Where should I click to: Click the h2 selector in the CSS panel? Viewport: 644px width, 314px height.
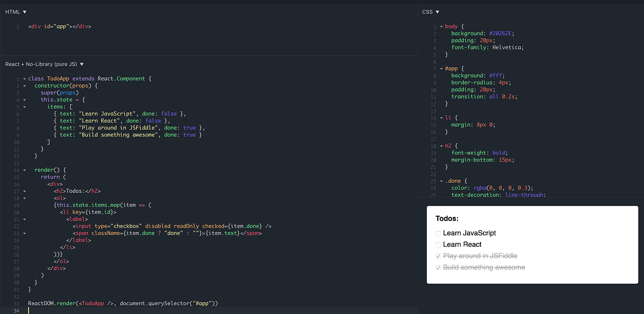pos(448,145)
